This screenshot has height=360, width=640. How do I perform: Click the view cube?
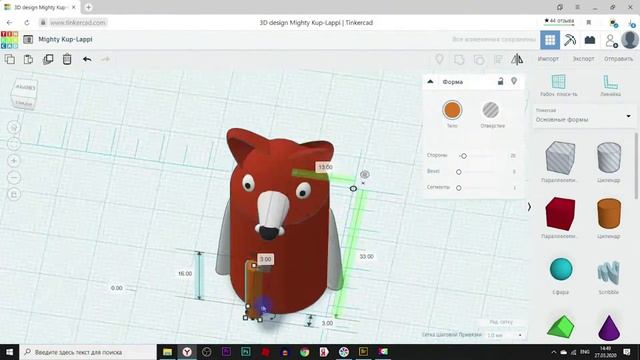click(x=24, y=94)
